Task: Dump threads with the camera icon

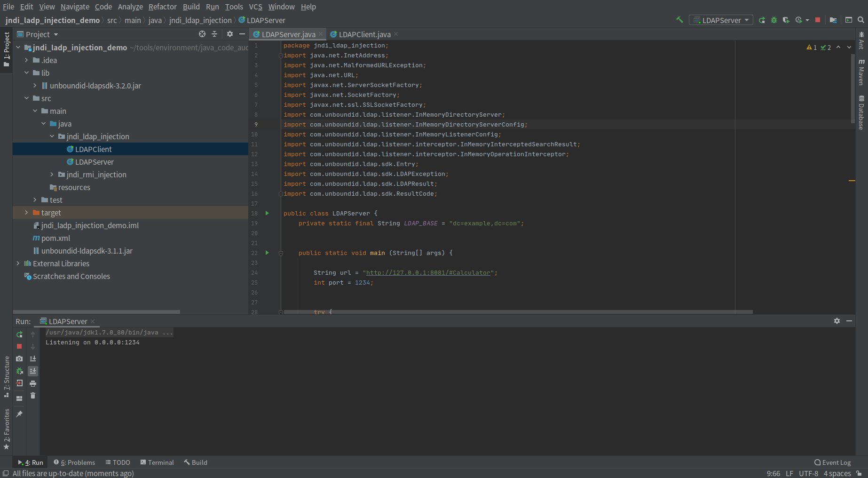Action: (19, 358)
